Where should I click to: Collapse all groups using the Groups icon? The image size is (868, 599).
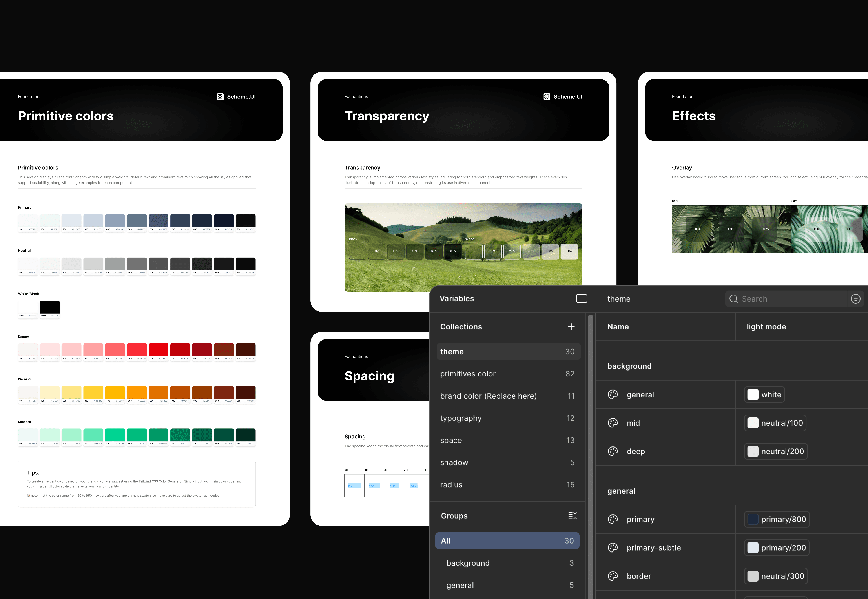tap(572, 516)
